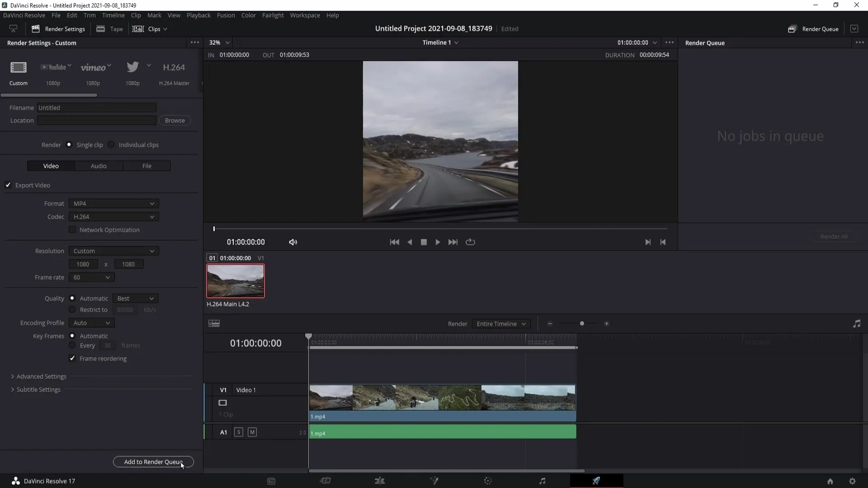This screenshot has width=868, height=488.
Task: Open the Fusion menu
Action: coord(226,15)
